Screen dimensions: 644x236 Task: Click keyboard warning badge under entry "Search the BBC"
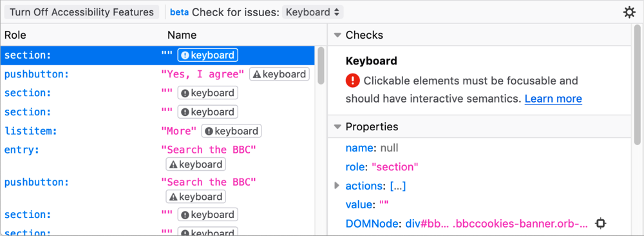coord(196,164)
